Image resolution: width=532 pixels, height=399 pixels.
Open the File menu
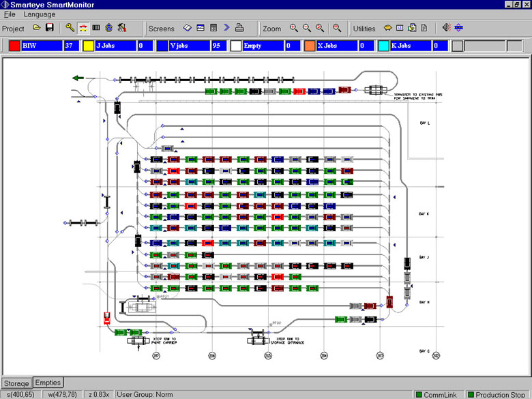[10, 14]
